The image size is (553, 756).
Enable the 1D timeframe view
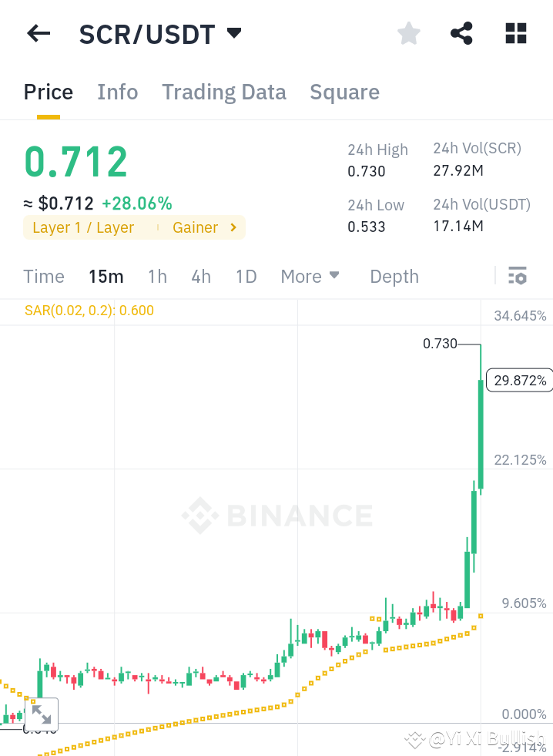246,276
